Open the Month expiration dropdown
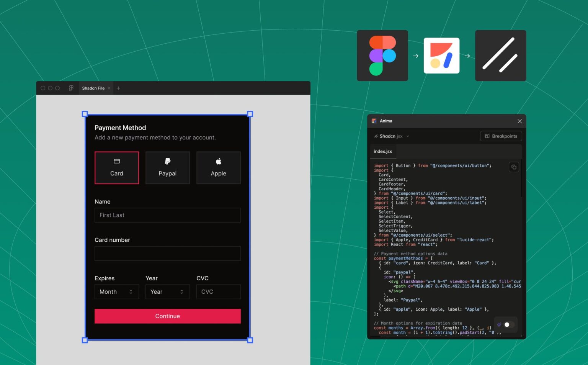This screenshot has height=365, width=588. 117,291
